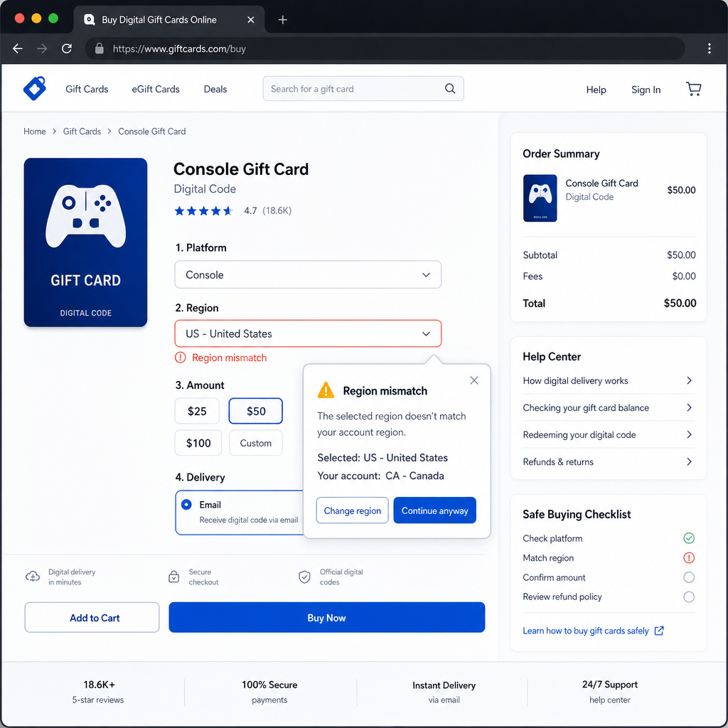Select the Email delivery radio button
Image resolution: width=728 pixels, height=728 pixels.
[187, 505]
